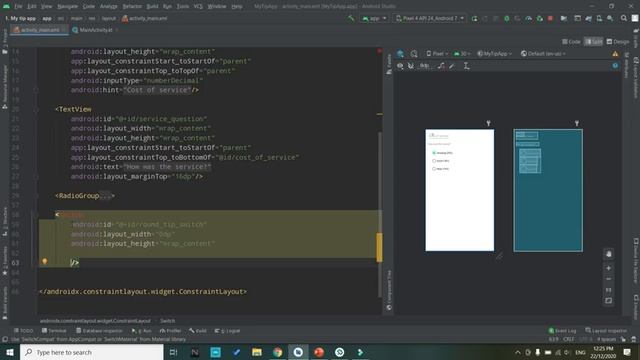Switch to Code view mode

point(571,42)
